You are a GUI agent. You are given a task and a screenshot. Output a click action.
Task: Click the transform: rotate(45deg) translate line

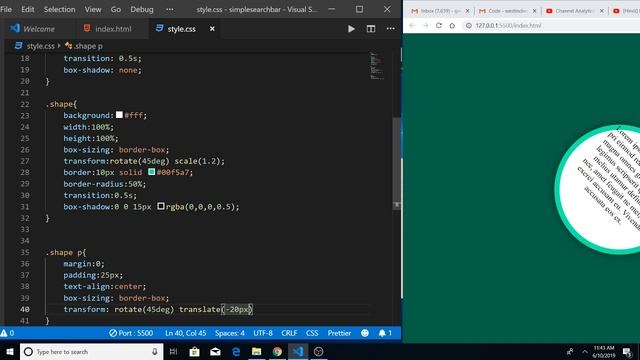coord(158,309)
